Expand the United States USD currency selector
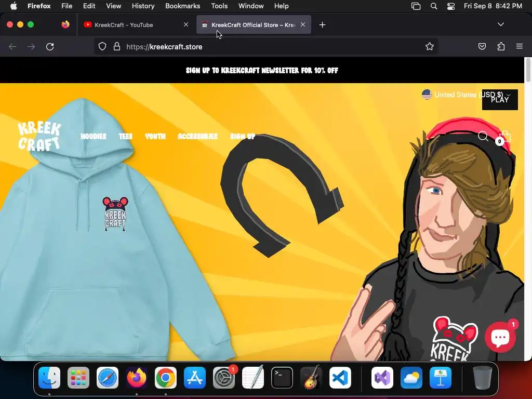 [x=466, y=95]
